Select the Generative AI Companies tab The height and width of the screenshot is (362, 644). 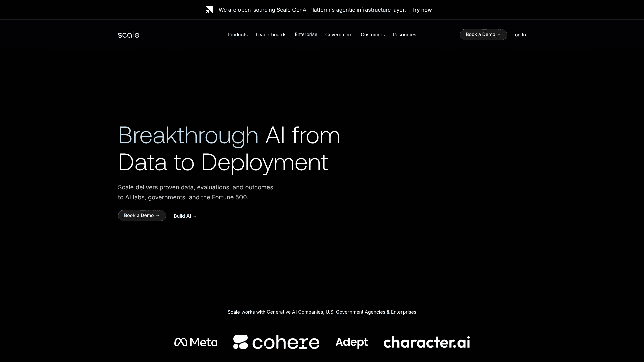294,312
